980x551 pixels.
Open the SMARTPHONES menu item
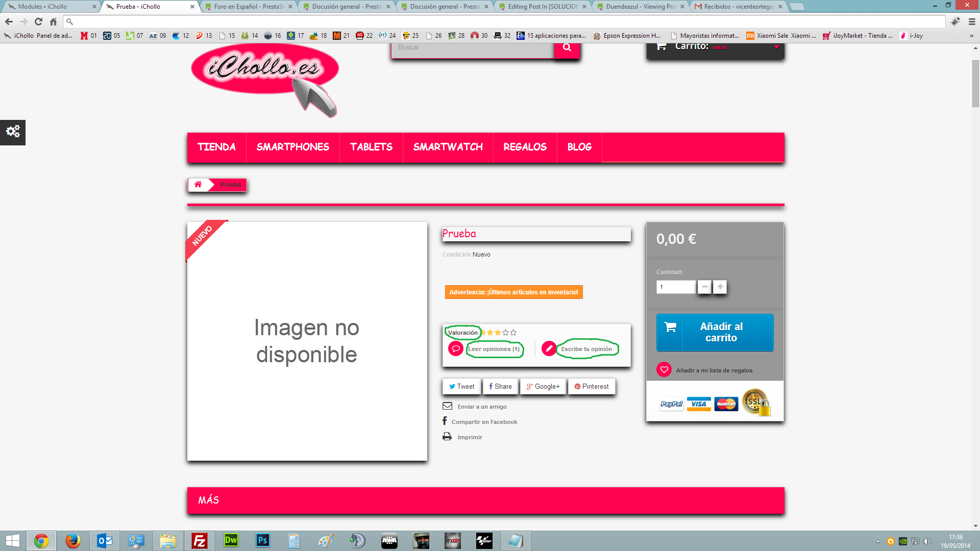(292, 147)
